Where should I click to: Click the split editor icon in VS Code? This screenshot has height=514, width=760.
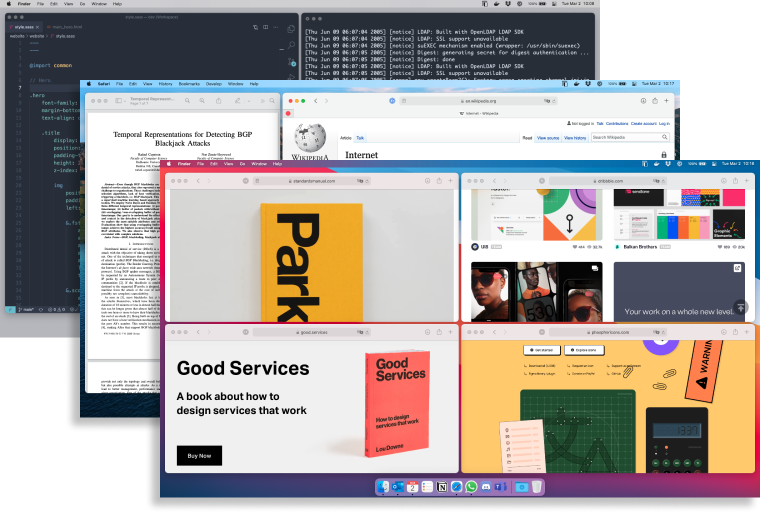(266, 27)
